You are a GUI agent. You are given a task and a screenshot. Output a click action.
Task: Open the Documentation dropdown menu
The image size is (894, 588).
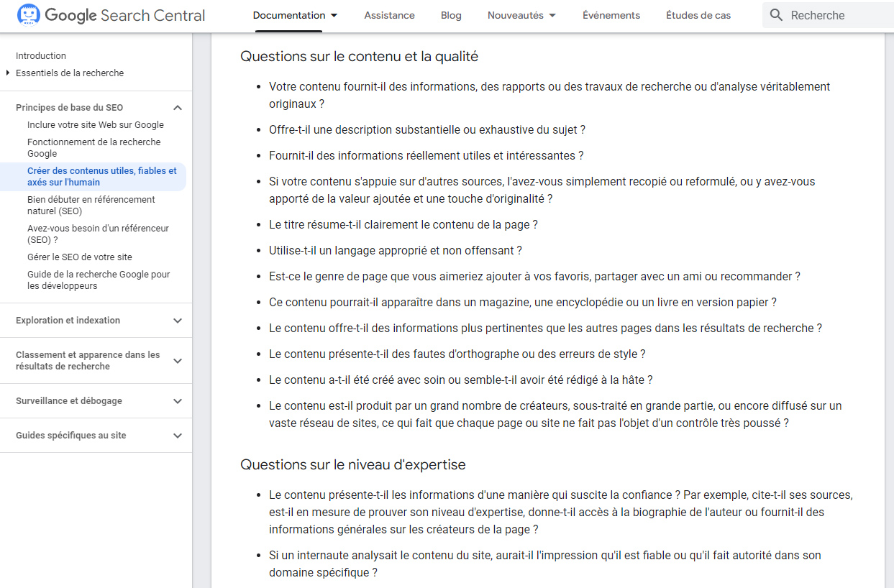click(296, 15)
